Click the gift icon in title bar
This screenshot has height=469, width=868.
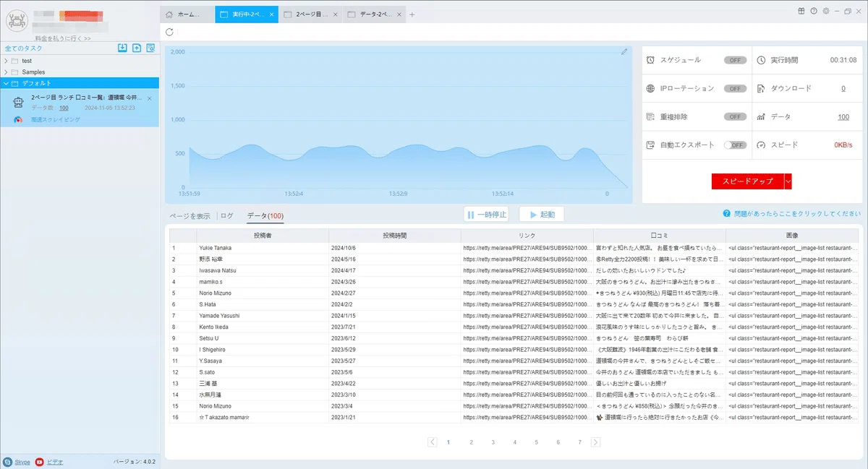[x=801, y=12]
